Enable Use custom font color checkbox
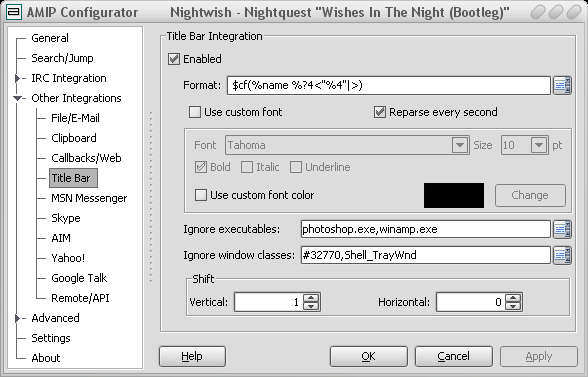The image size is (588, 377). [201, 195]
